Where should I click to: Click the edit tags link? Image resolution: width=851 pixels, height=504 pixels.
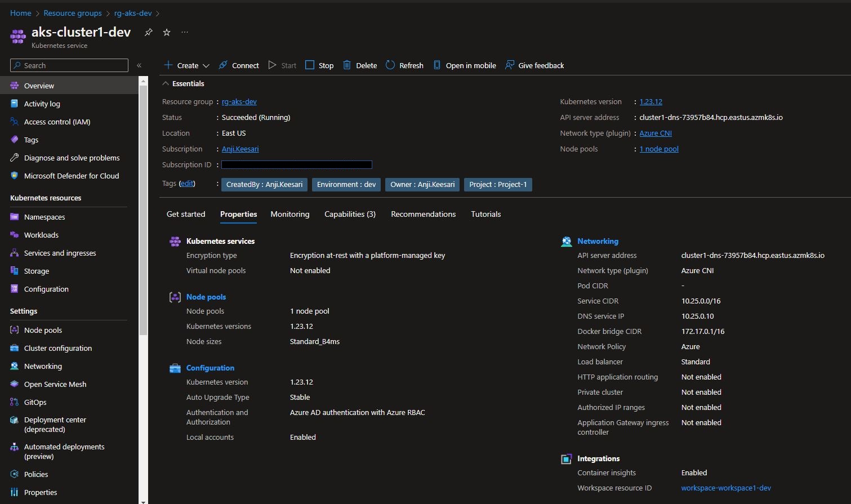tap(187, 184)
